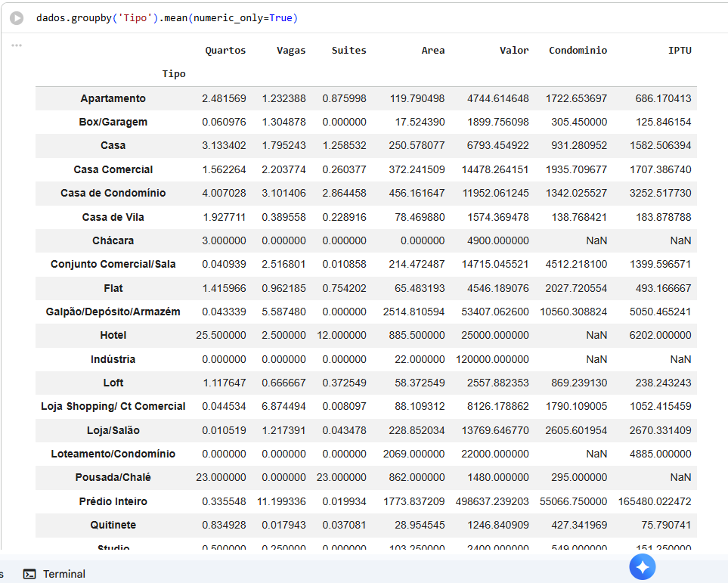Click Quitinete Condominio value 427.341969
Image resolution: width=728 pixels, height=583 pixels.
coord(579,525)
